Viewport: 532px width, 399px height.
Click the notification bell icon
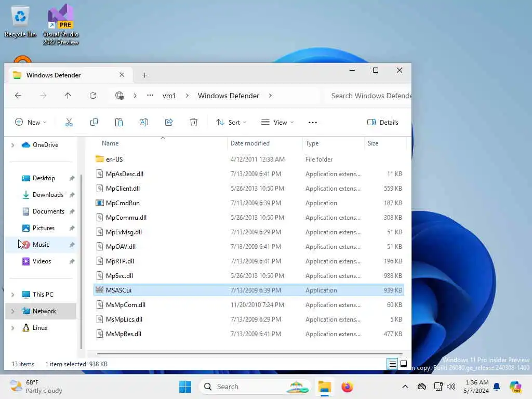click(497, 387)
